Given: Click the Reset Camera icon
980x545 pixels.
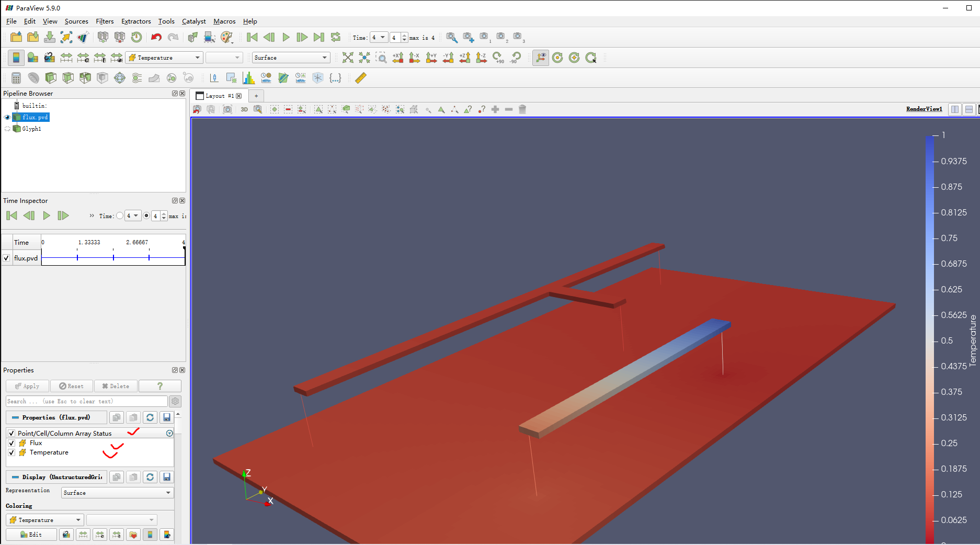Looking at the screenshot, I should (348, 58).
